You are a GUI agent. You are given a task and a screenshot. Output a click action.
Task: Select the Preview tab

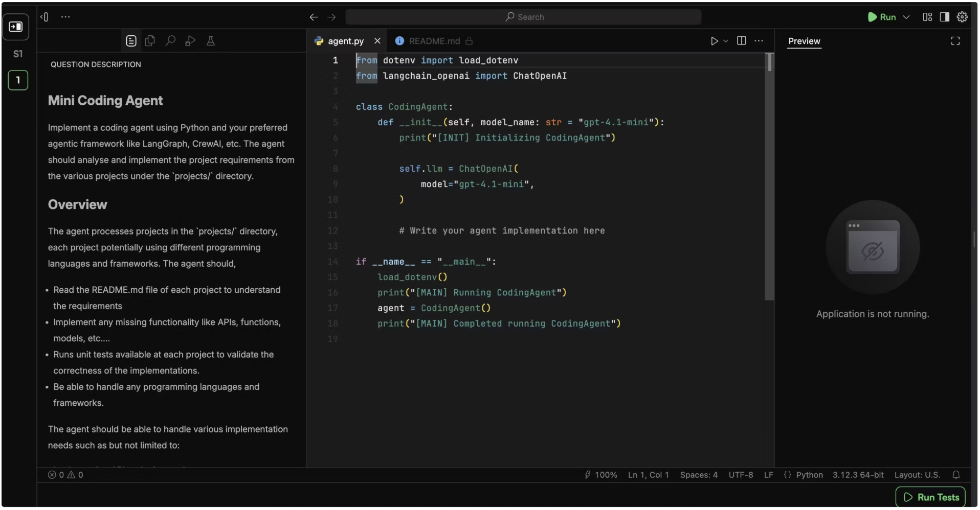pos(804,41)
